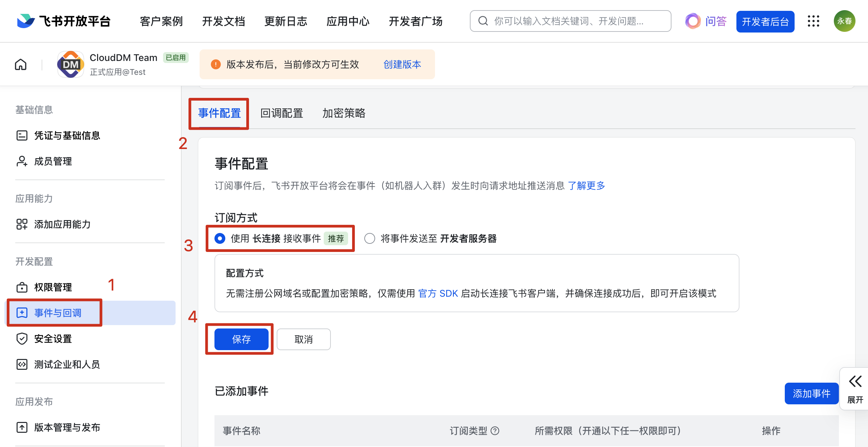
Task: Click the CloudDM Team app icon
Action: (x=70, y=64)
